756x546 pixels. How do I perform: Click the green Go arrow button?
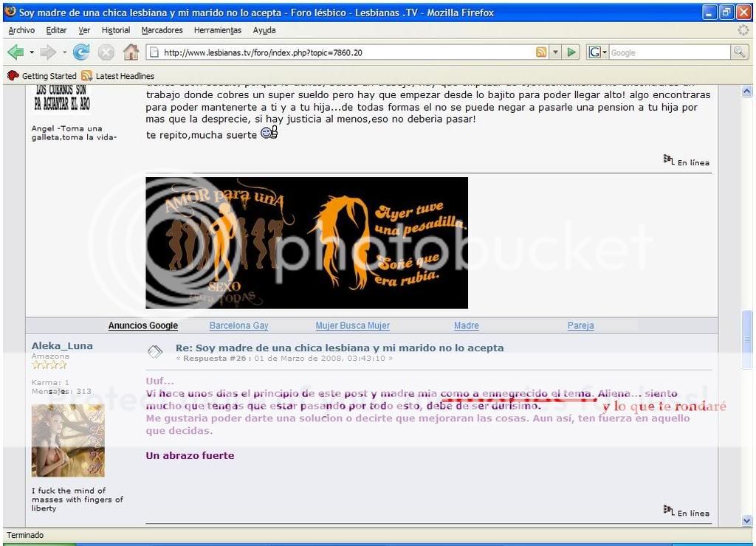572,52
